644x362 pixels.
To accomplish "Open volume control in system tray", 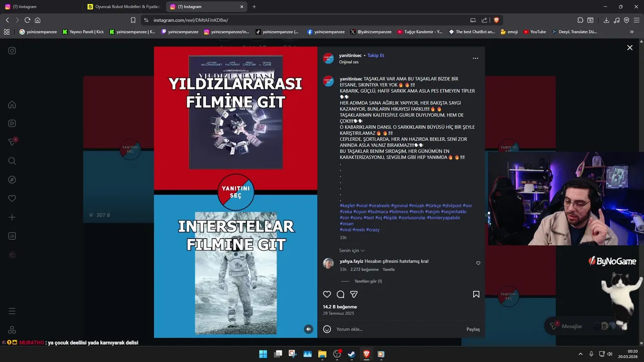I will tap(609, 354).
